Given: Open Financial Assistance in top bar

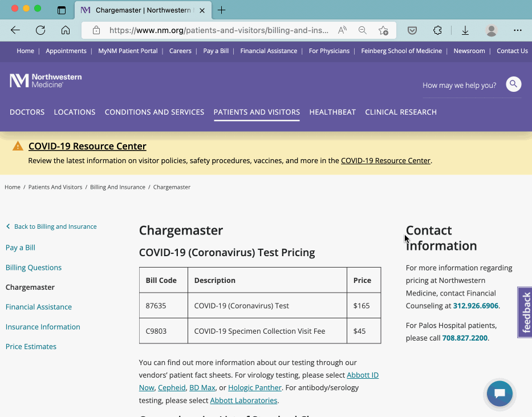Looking at the screenshot, I should (269, 51).
